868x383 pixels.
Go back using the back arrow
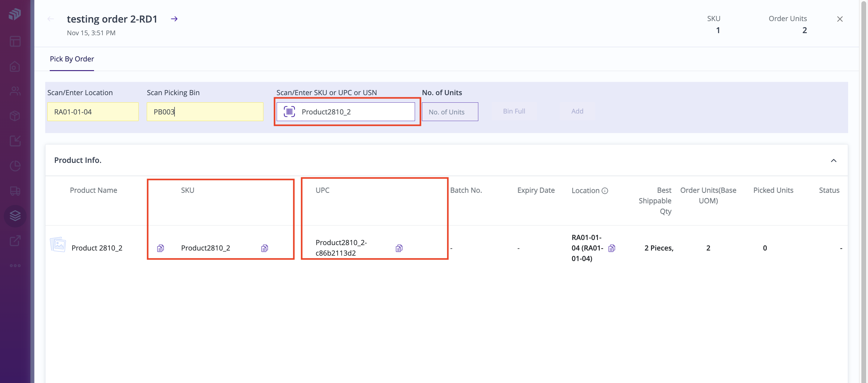pyautogui.click(x=51, y=19)
